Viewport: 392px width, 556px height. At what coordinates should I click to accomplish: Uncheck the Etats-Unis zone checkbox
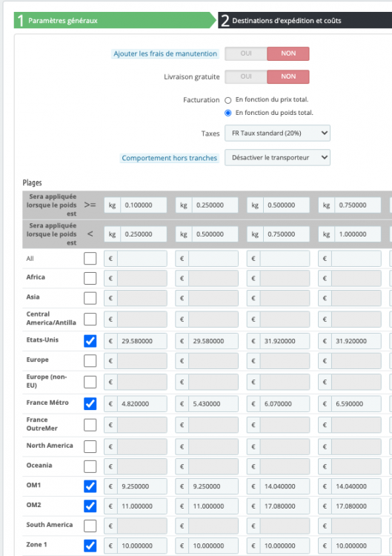click(90, 341)
